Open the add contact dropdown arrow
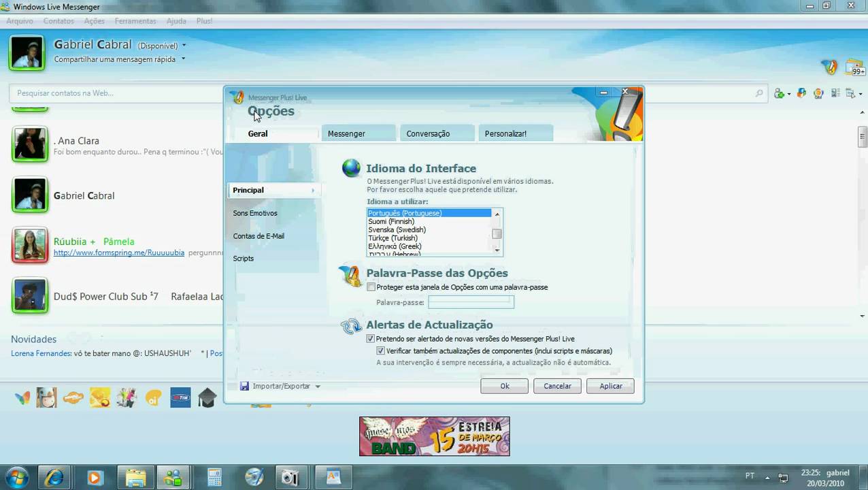This screenshot has width=868, height=490. click(788, 94)
